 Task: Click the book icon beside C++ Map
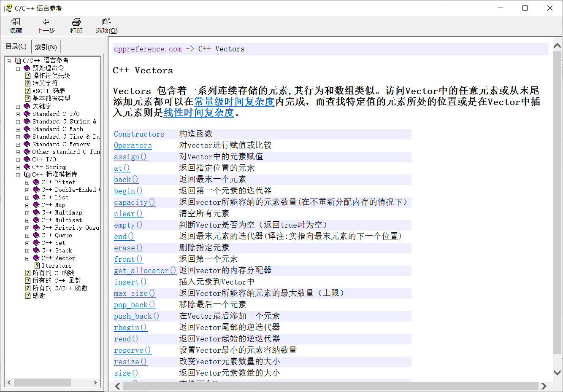point(36,205)
